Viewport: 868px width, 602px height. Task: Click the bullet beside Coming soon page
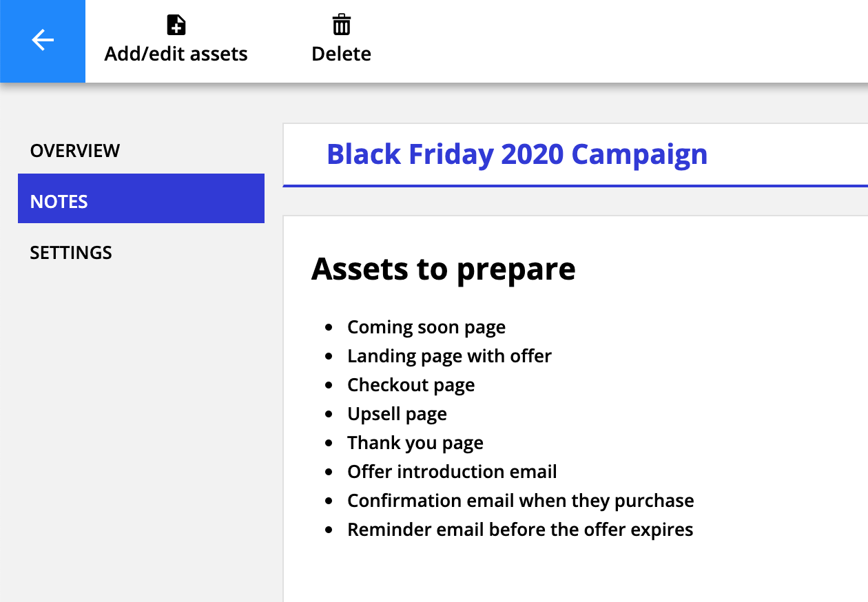(329, 328)
